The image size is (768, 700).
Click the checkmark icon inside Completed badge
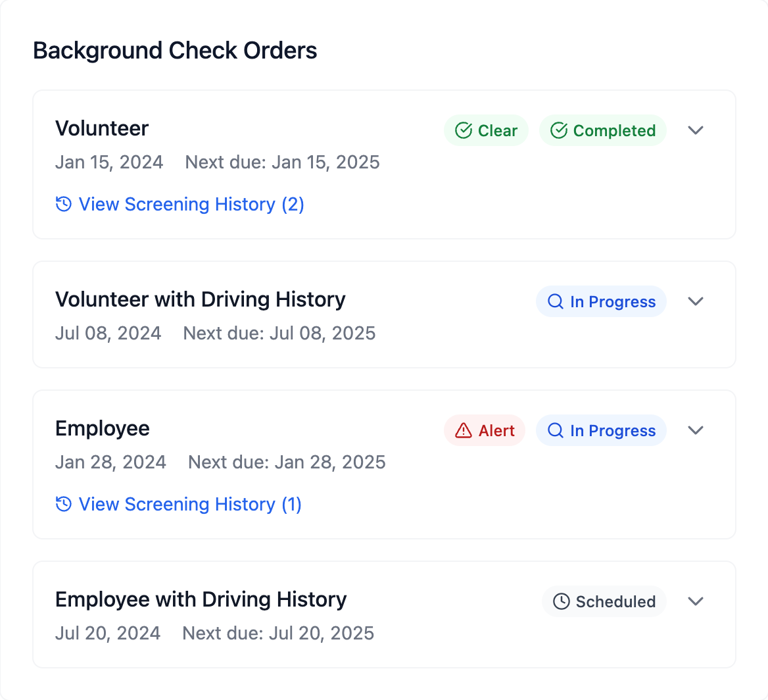point(558,130)
